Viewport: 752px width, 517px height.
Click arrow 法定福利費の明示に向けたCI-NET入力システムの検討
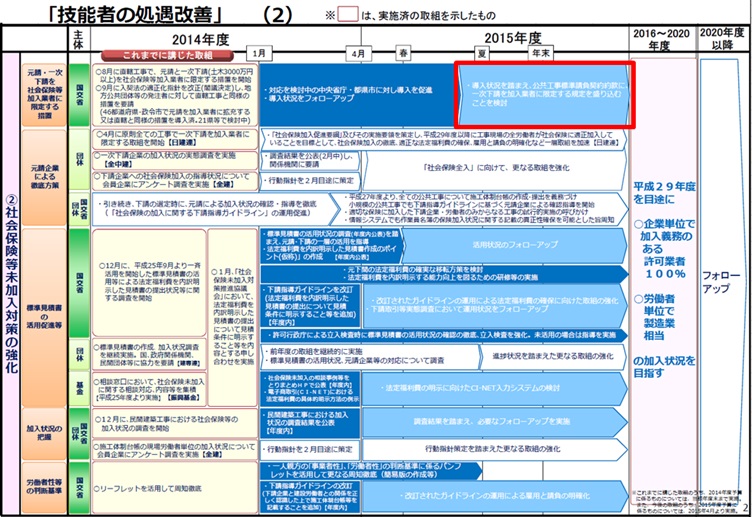[x=494, y=388]
